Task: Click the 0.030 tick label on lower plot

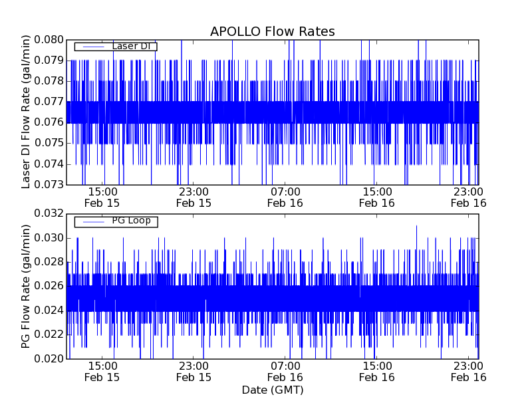Action: coord(48,238)
